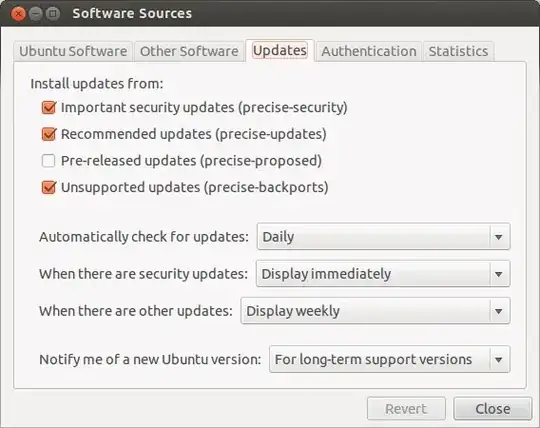Image resolution: width=540 pixels, height=428 pixels.
Task: Switch to the Ubuntu Software tab
Action: 73,51
